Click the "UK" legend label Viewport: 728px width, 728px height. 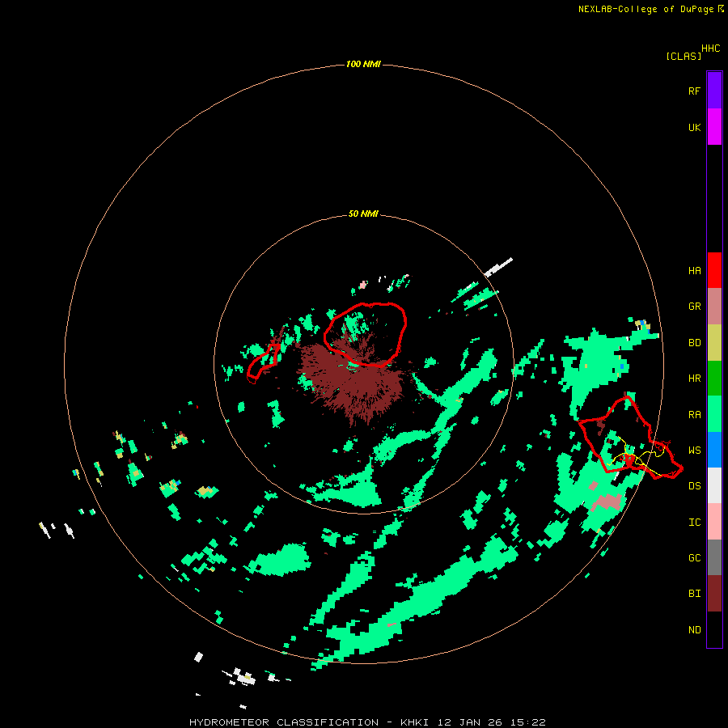pos(694,127)
